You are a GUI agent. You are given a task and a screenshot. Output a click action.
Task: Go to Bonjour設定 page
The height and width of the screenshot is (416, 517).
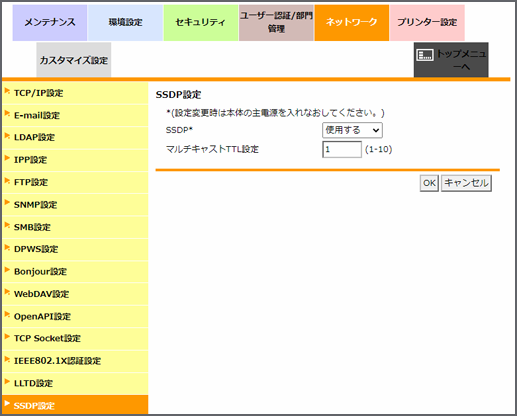coord(75,272)
